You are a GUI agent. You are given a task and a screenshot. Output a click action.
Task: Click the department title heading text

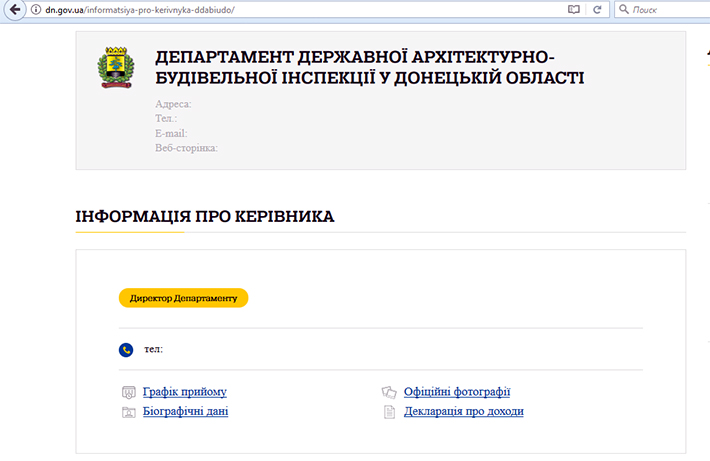(x=369, y=67)
